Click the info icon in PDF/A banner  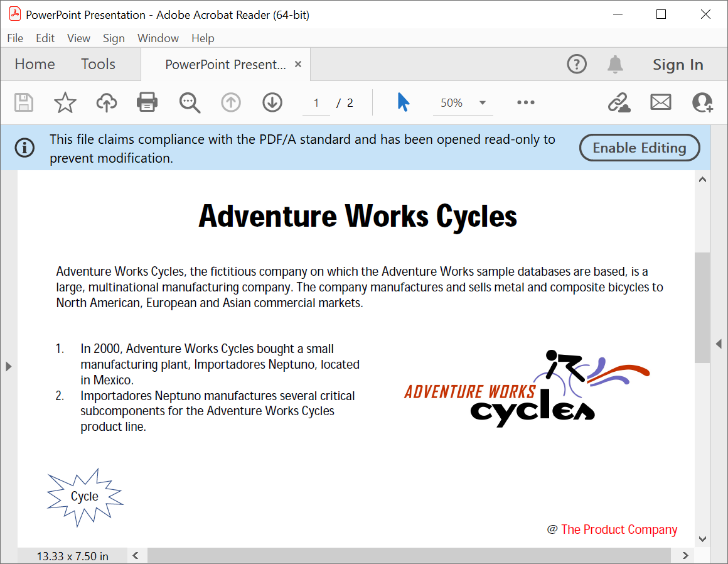click(x=24, y=148)
